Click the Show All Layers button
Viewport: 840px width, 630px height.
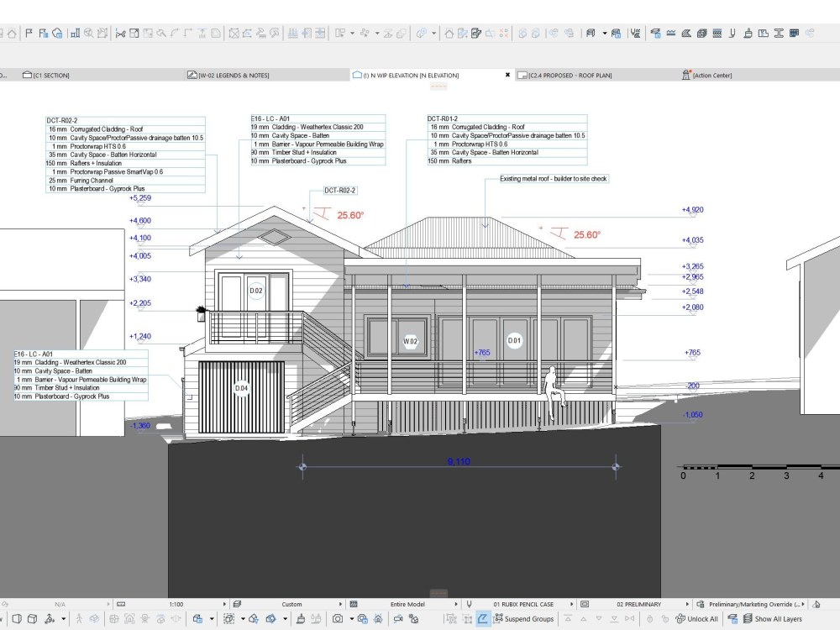761,619
